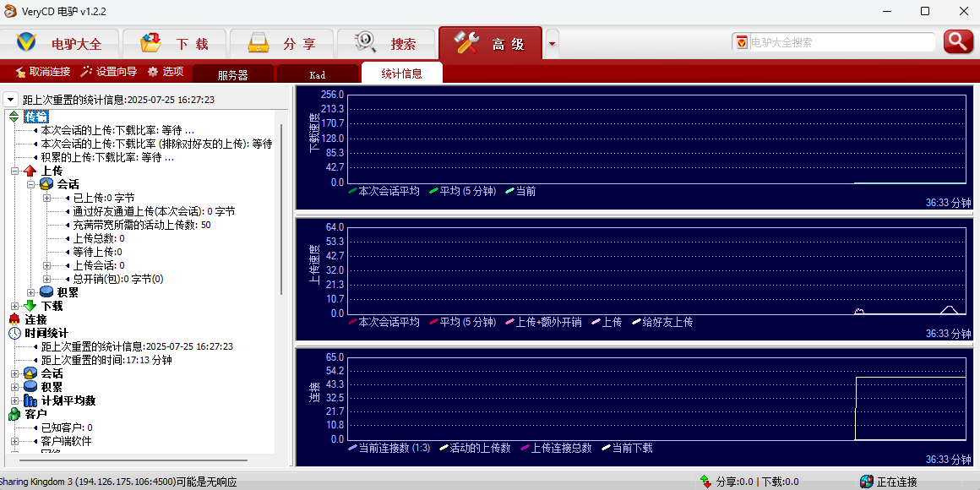The height and width of the screenshot is (490, 980).
Task: Switch to the 服务器 tab
Action: [x=232, y=74]
